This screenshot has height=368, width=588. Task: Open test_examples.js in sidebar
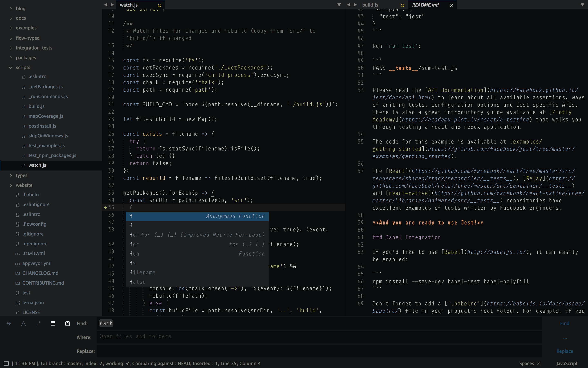pos(46,146)
